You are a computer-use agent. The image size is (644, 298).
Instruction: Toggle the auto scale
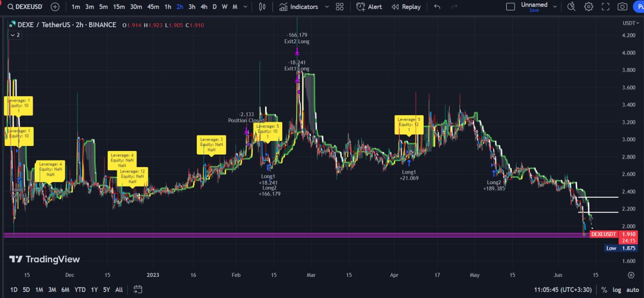point(631,290)
